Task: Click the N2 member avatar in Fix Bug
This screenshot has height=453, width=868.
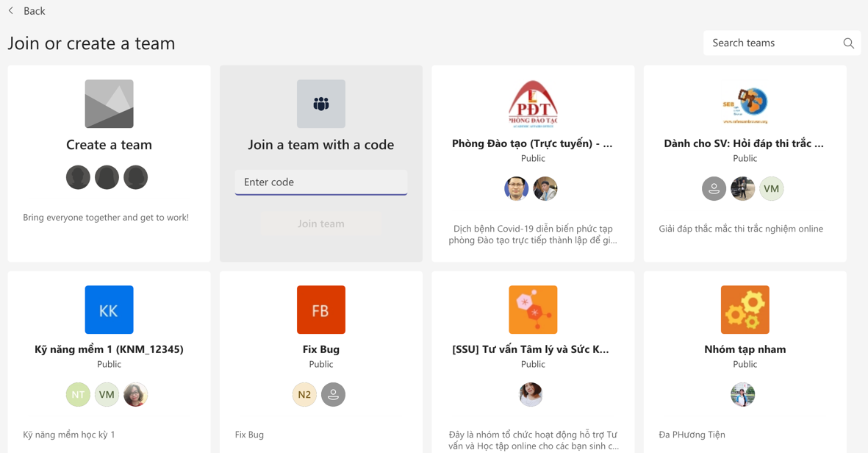Action: pos(304,395)
